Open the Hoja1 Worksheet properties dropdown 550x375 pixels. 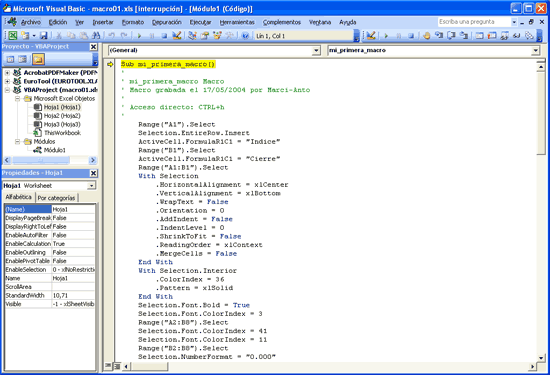[x=91, y=186]
